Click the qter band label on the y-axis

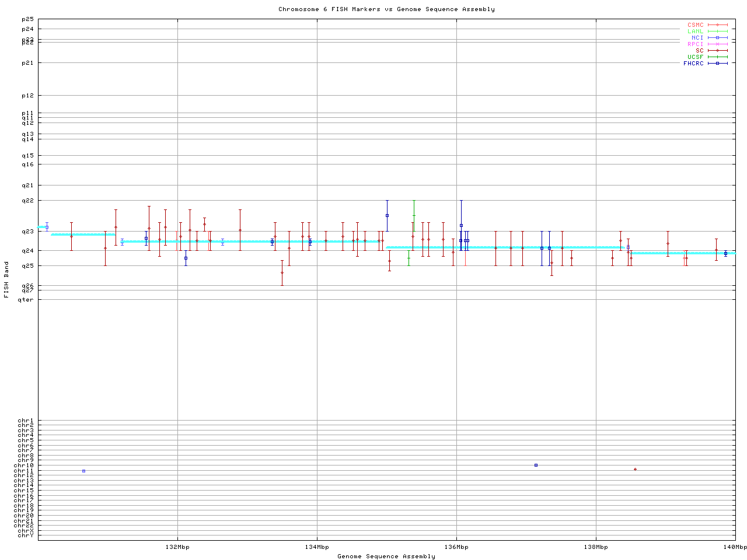26,300
